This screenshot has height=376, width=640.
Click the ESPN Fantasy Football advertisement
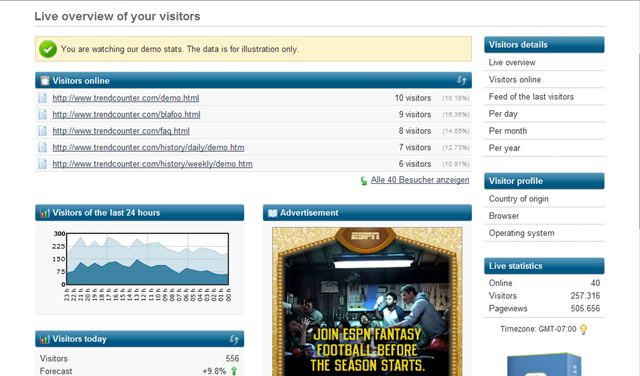point(367,301)
